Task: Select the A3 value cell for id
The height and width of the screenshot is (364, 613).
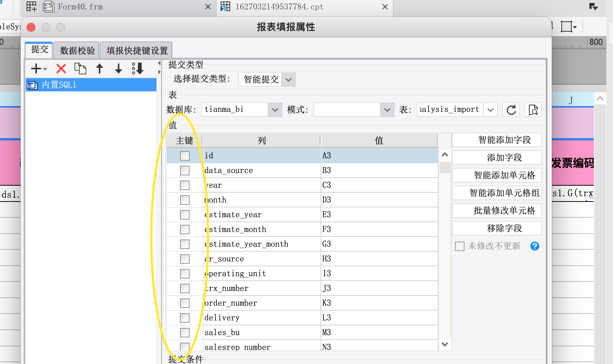Action: [380, 156]
